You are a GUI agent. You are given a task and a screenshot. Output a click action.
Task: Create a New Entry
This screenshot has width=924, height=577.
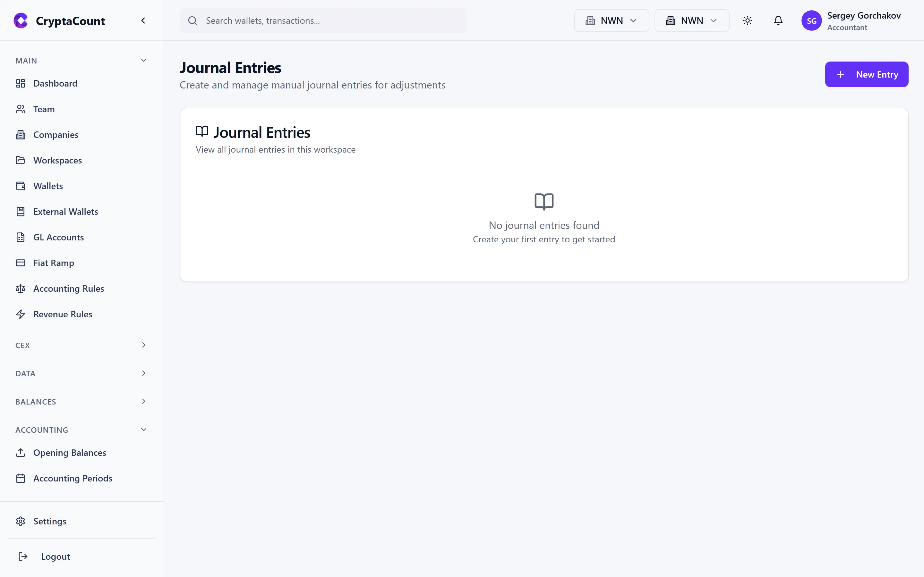coord(866,74)
